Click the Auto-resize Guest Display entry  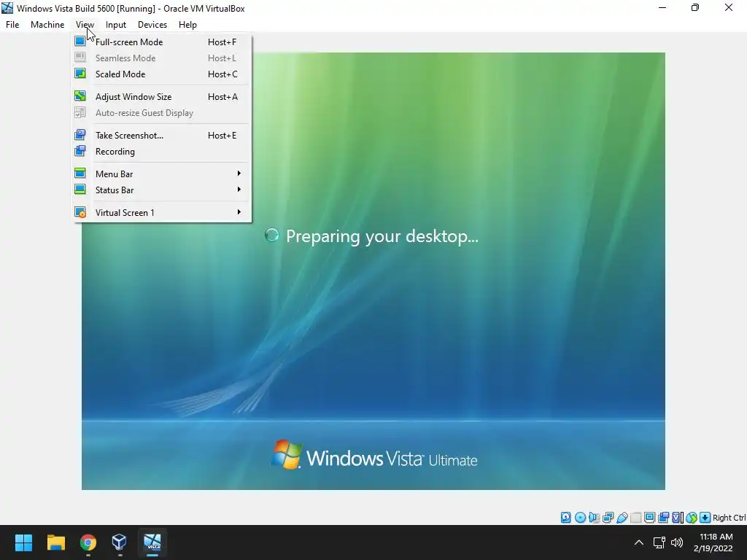pos(161,113)
